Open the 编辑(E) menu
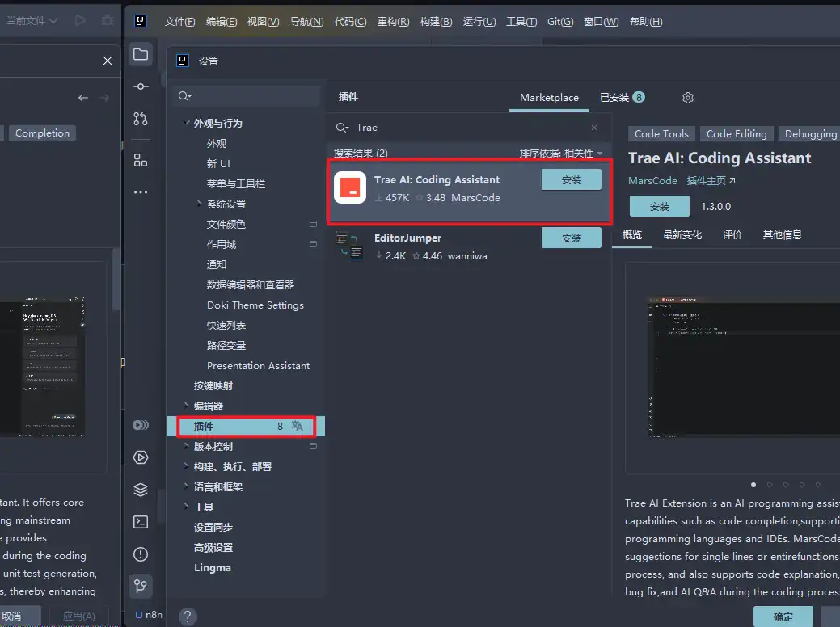 coord(222,22)
